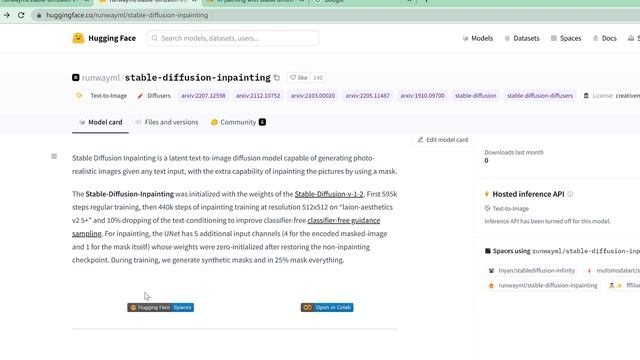Click the browser address bar URL
Screen dimensions: 640x360
click(127, 15)
